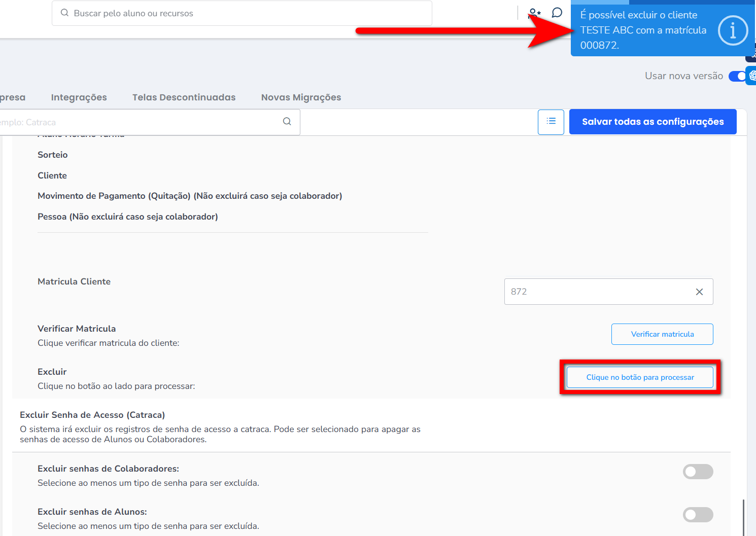This screenshot has height=536, width=756.
Task: Enable Excluir senhas de Alunos switch
Action: pyautogui.click(x=698, y=515)
